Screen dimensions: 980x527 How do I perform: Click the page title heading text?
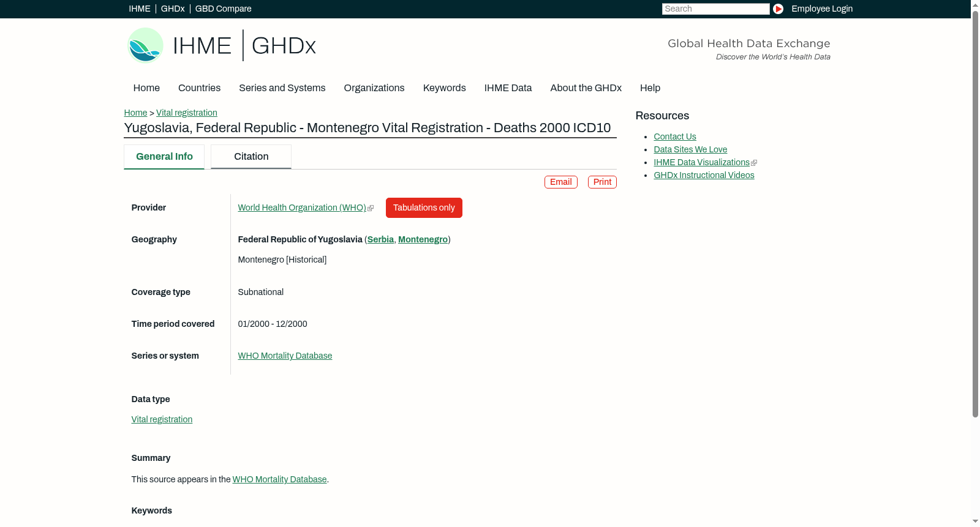tap(367, 128)
